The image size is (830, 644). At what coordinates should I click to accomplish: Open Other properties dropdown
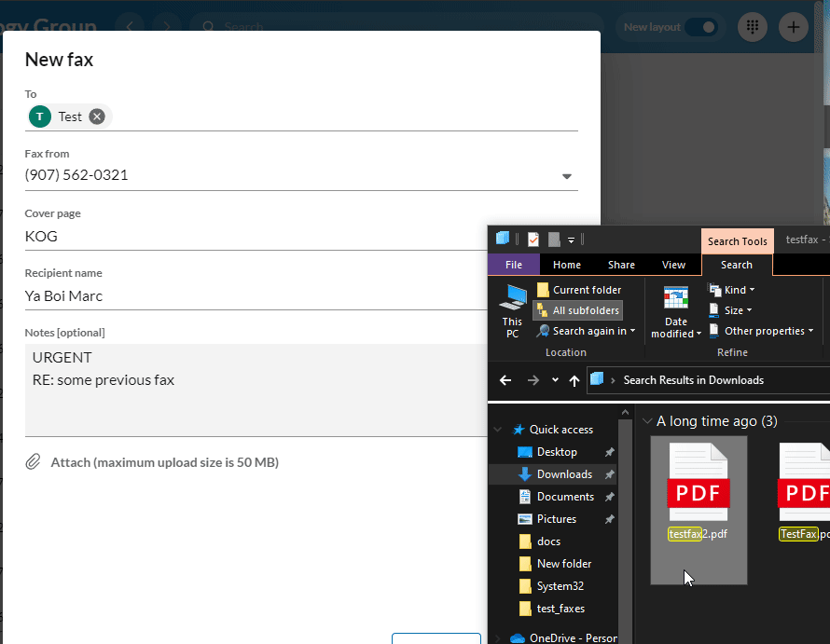761,331
